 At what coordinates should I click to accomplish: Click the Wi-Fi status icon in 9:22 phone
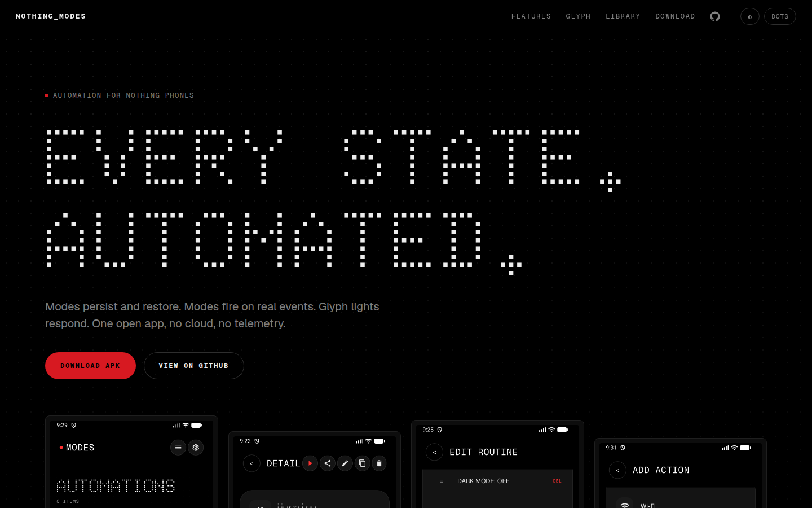click(x=368, y=441)
